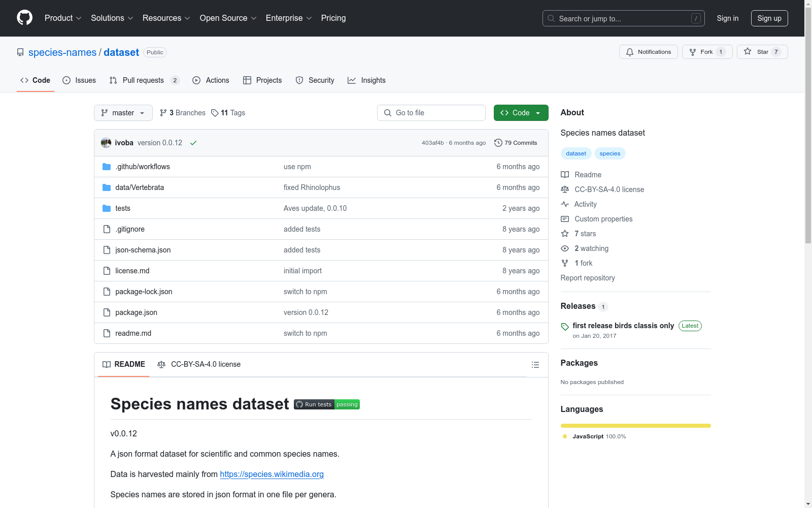Click the package-lock.json file icon
This screenshot has width=812, height=508.
pyautogui.click(x=107, y=292)
